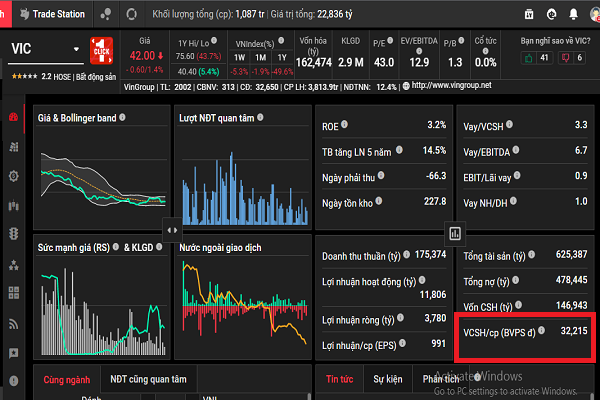Click info icon for Giá & Bollinger band
Viewport: 600px width, 400px height.
122,117
